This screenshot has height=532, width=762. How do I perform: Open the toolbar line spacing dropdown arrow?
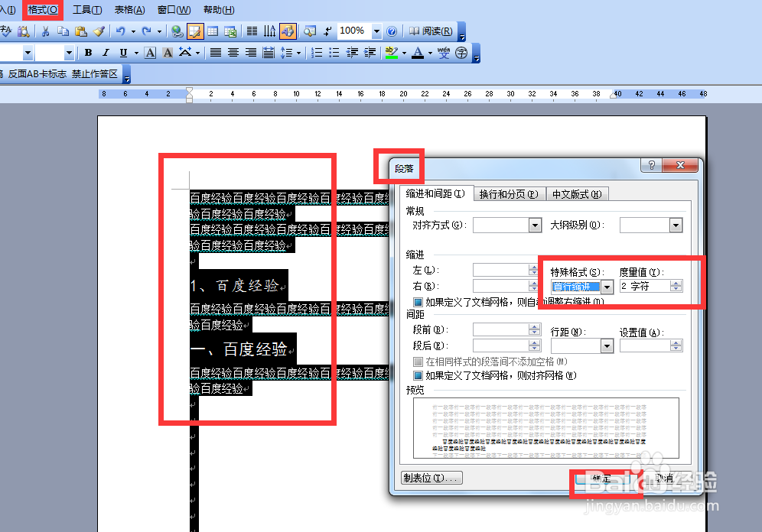298,53
